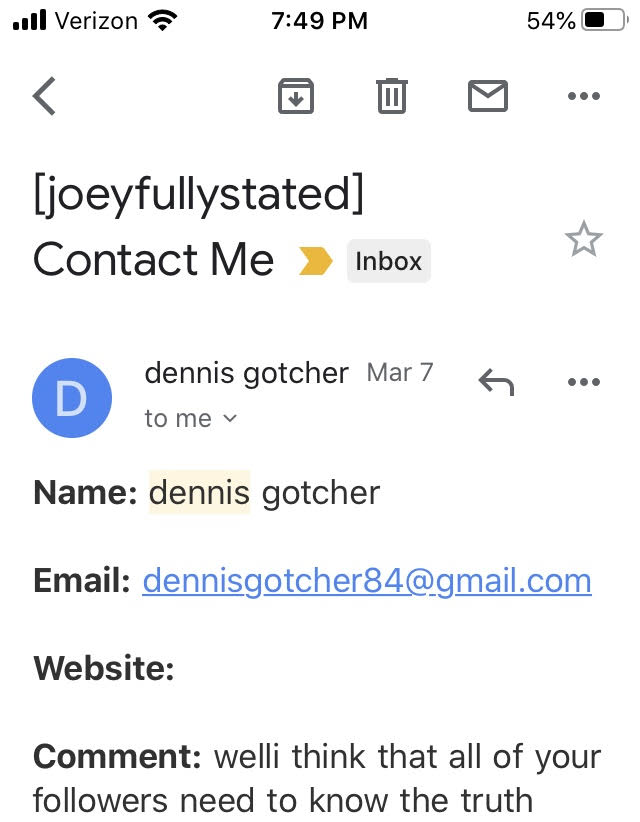
Task: Delete email with the trash icon
Action: [391, 96]
